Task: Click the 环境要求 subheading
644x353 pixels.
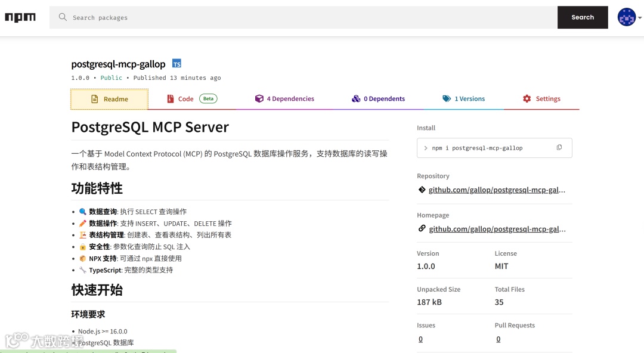Action: (88, 314)
